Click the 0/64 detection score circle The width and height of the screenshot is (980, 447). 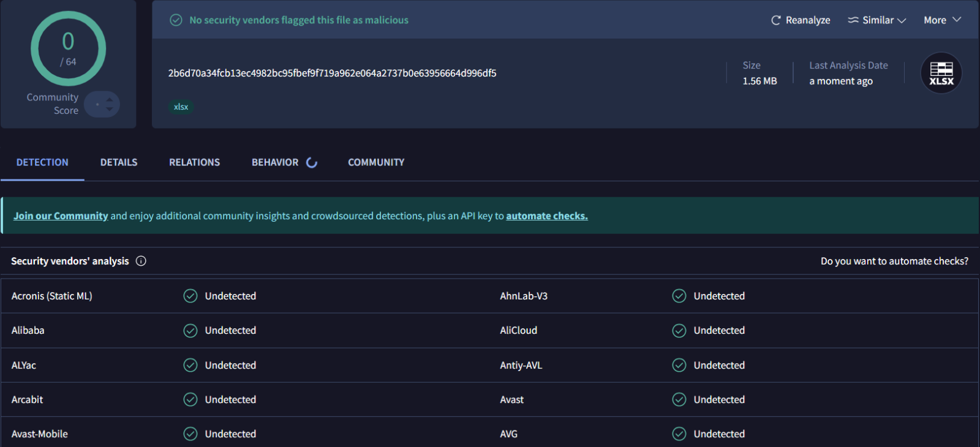pos(68,48)
